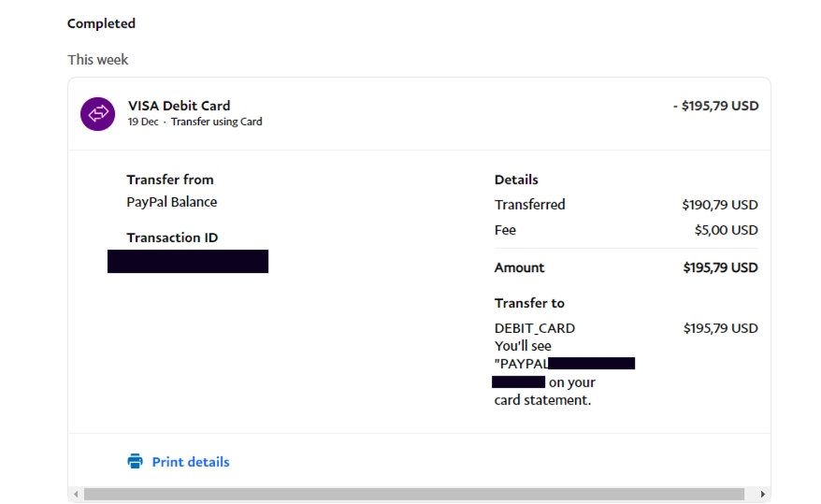Click the Details heading
The width and height of the screenshot is (821, 504).
(516, 180)
